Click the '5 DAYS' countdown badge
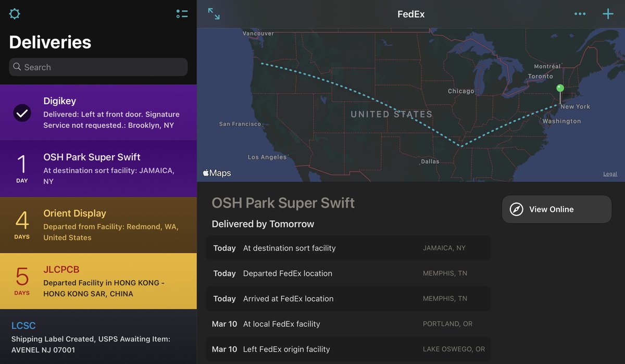625x364 pixels. point(22,281)
